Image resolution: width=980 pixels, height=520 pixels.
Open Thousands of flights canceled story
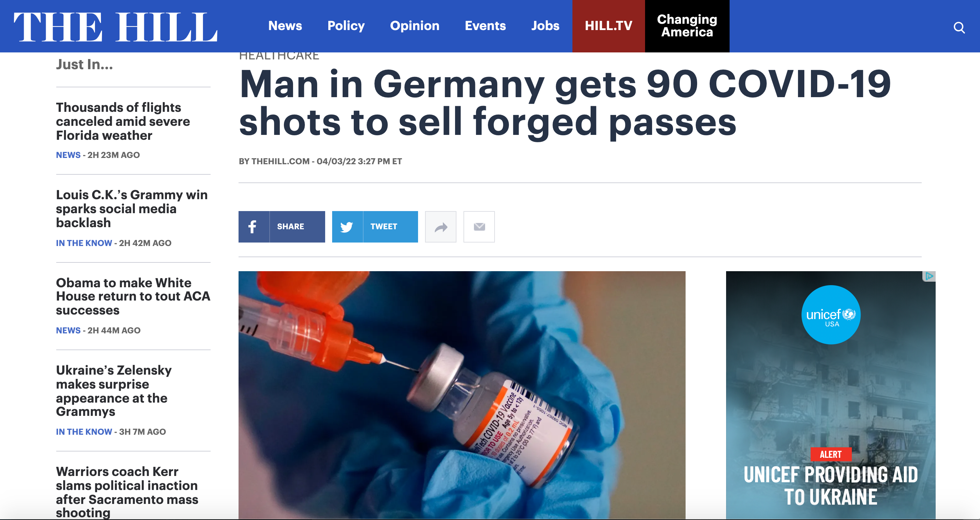[123, 121]
